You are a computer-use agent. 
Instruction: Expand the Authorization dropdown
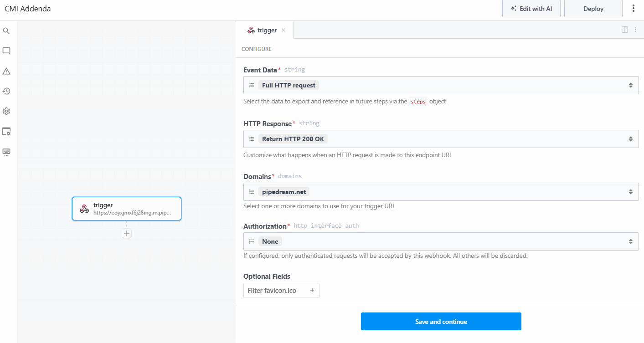tap(630, 241)
